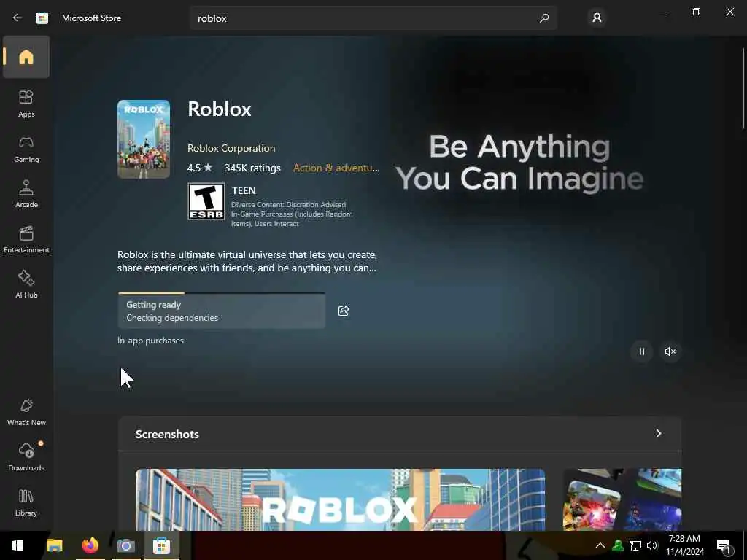Viewport: 747px width, 560px height.
Task: Open the Action & adventure category link
Action: (x=336, y=168)
